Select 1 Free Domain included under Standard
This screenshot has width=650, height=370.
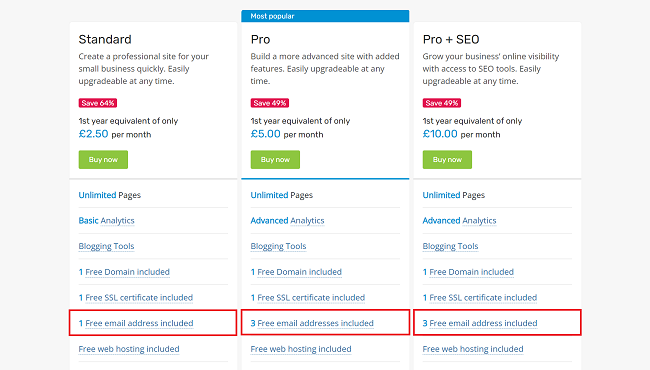tap(124, 272)
